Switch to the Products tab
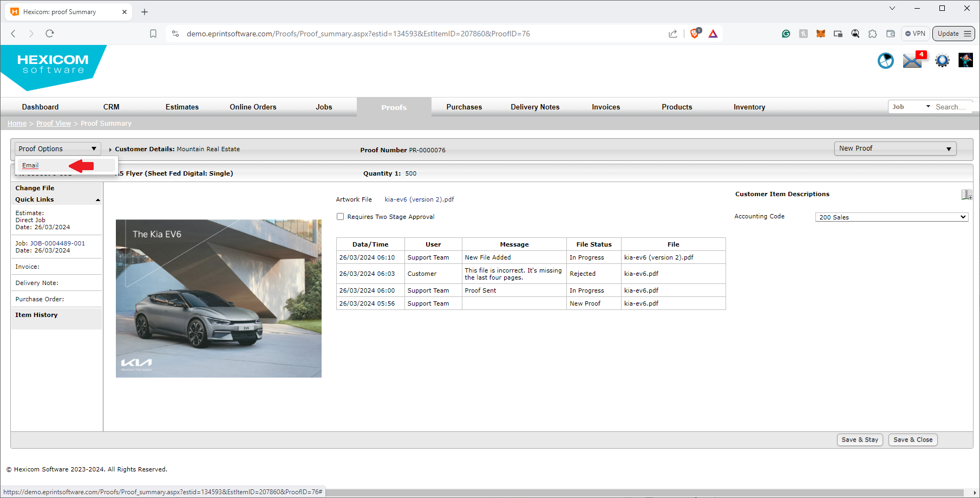This screenshot has height=498, width=980. pos(677,107)
